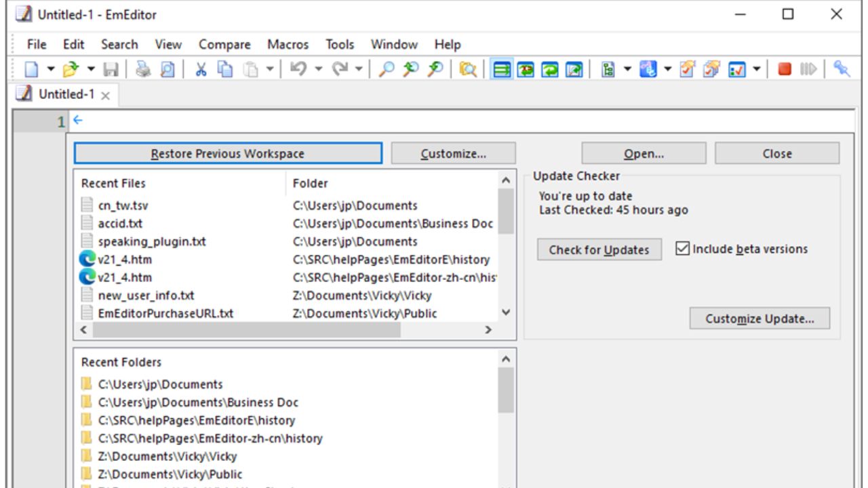The height and width of the screenshot is (488, 868).
Task: Click the Check for Updates button
Action: [599, 249]
